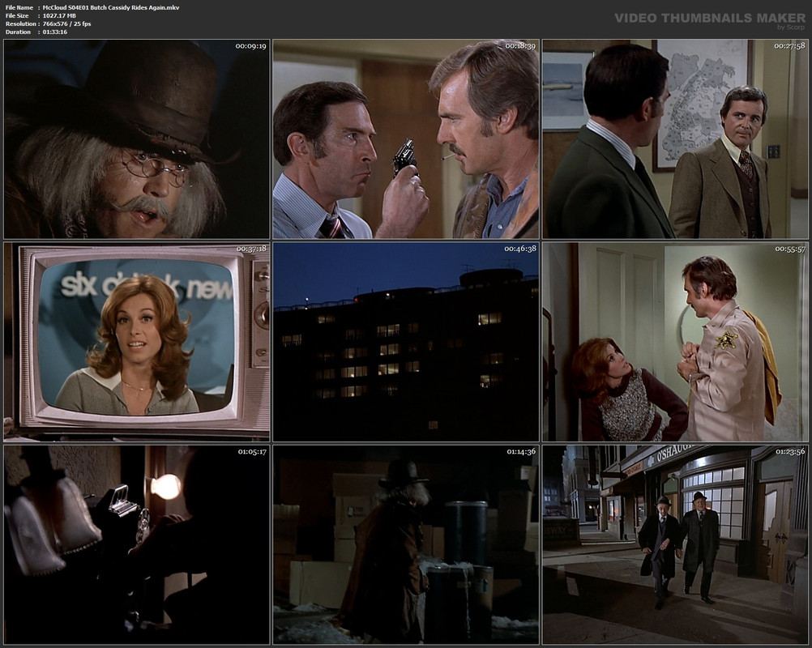
Task: Click the timestamp text '01:14:36'
Action: click(521, 452)
